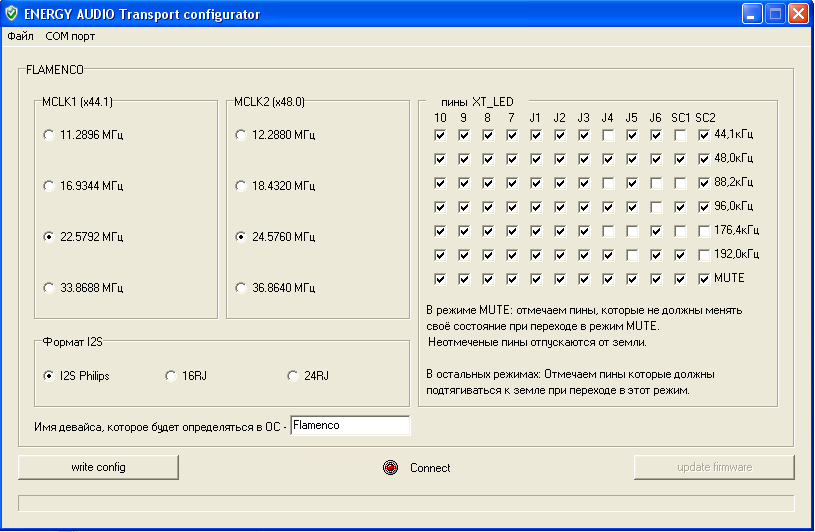815x532 pixels.
Task: Select MCLK1 33.8688 МГц radio button
Action: click(49, 288)
